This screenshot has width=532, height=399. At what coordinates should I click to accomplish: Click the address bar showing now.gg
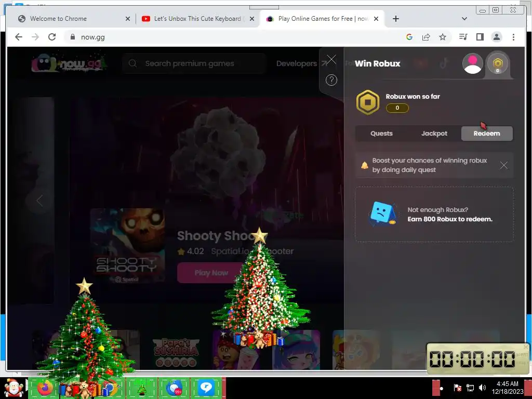[x=234, y=37]
